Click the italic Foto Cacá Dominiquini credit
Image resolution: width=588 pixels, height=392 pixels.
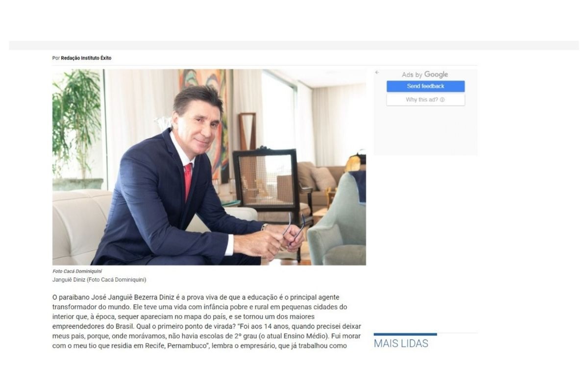pos(77,271)
